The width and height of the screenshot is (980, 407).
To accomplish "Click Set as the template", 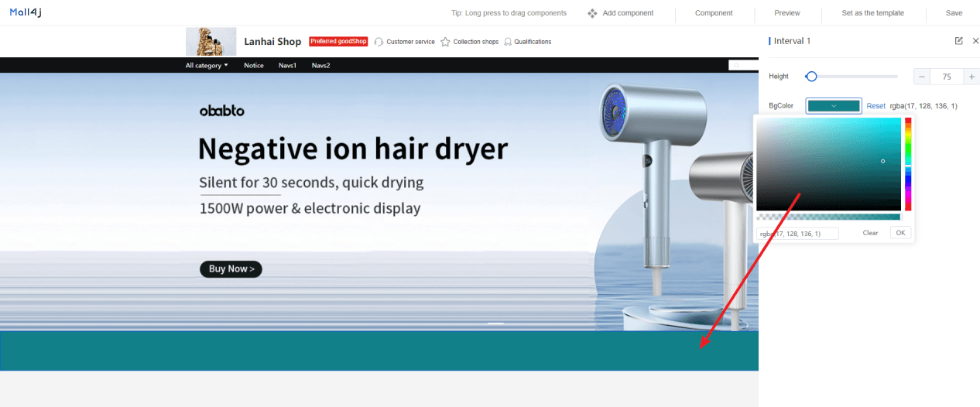I will click(873, 13).
